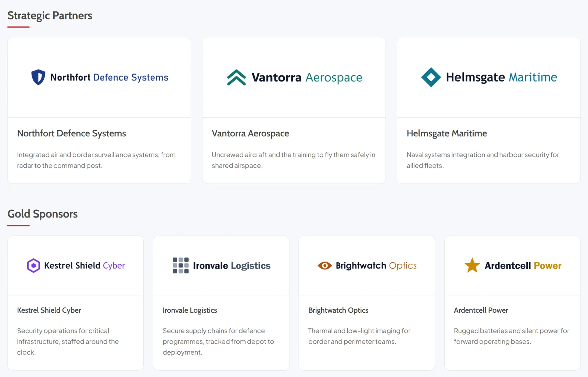Screen dimensions: 588x377
Task: Click the 'Security operations for critical infrastructure' description
Action: coord(68,341)
